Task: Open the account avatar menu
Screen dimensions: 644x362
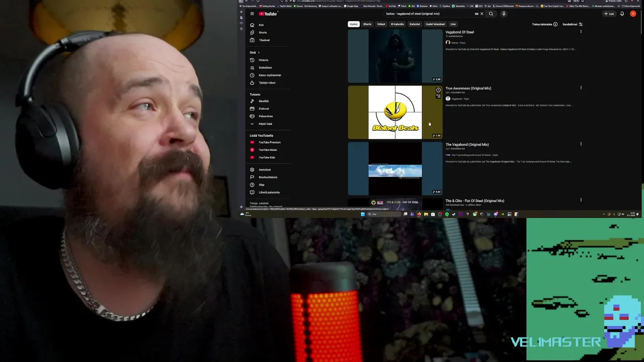Action: pyautogui.click(x=633, y=14)
